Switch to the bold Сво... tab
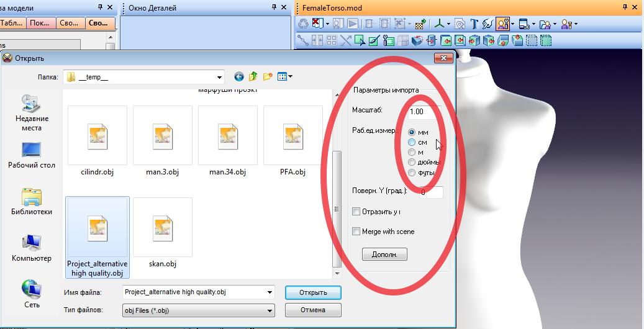 tap(100, 23)
